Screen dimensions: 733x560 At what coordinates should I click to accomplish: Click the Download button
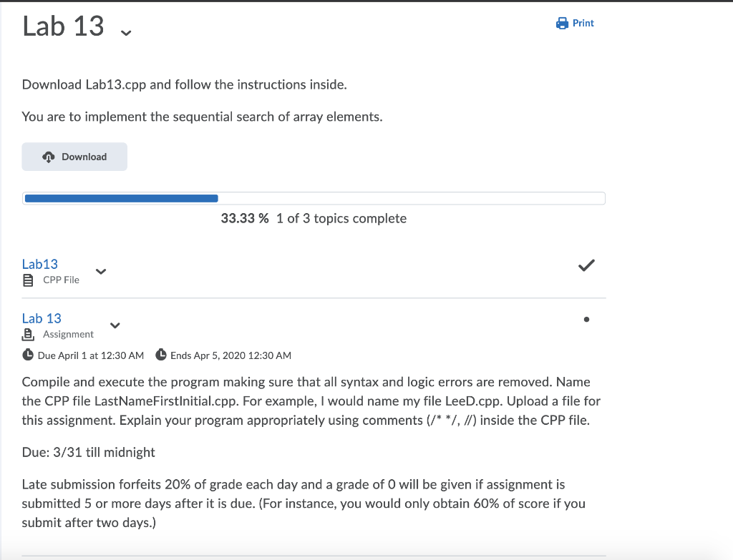(74, 156)
